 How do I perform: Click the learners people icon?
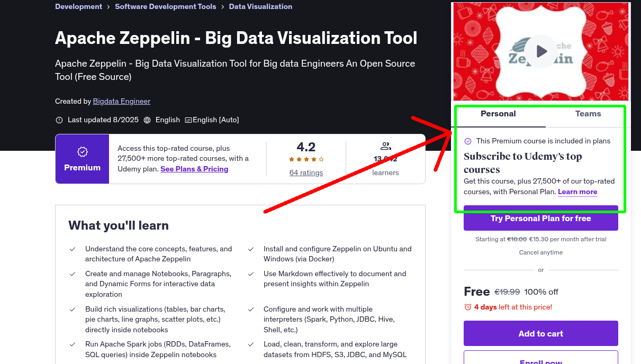coord(385,146)
